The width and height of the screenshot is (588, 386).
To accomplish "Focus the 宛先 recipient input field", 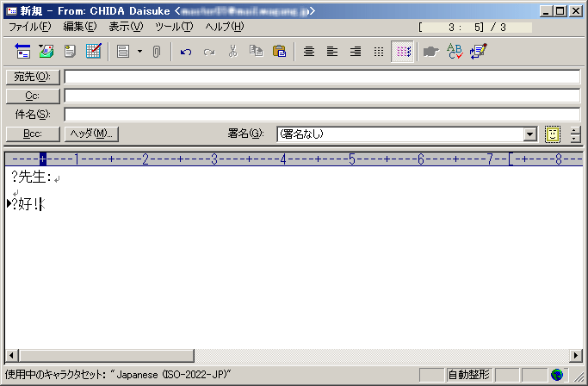I will coord(323,77).
